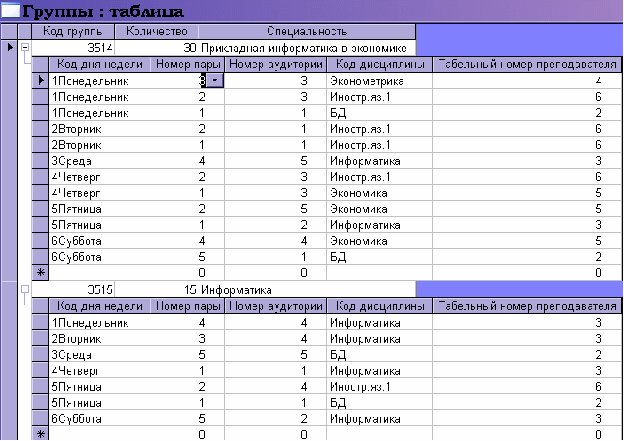Click the group code cell 3515
Viewport: 624px width, 441px height.
click(x=73, y=289)
